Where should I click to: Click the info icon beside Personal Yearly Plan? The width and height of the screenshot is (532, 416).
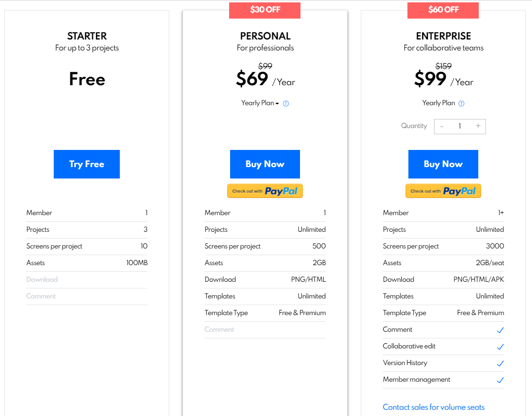coord(286,103)
